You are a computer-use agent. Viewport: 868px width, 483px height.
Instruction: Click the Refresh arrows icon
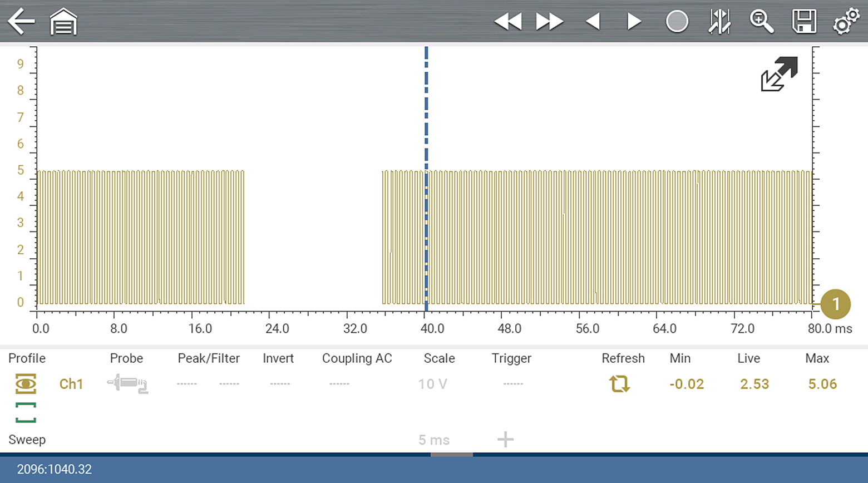tap(619, 384)
